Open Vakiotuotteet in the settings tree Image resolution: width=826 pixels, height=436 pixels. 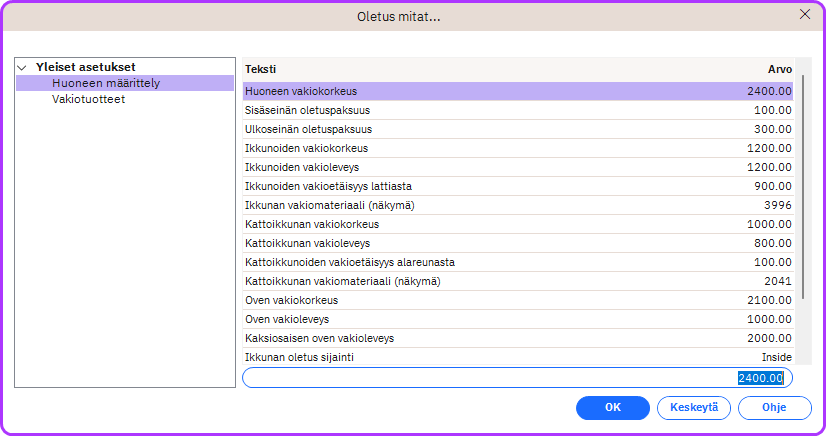coord(88,99)
